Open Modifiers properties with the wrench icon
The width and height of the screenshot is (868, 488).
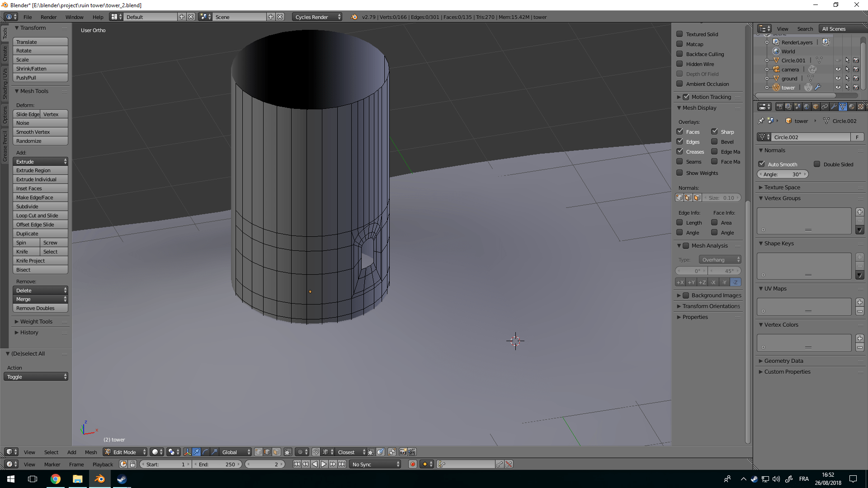pos(833,107)
